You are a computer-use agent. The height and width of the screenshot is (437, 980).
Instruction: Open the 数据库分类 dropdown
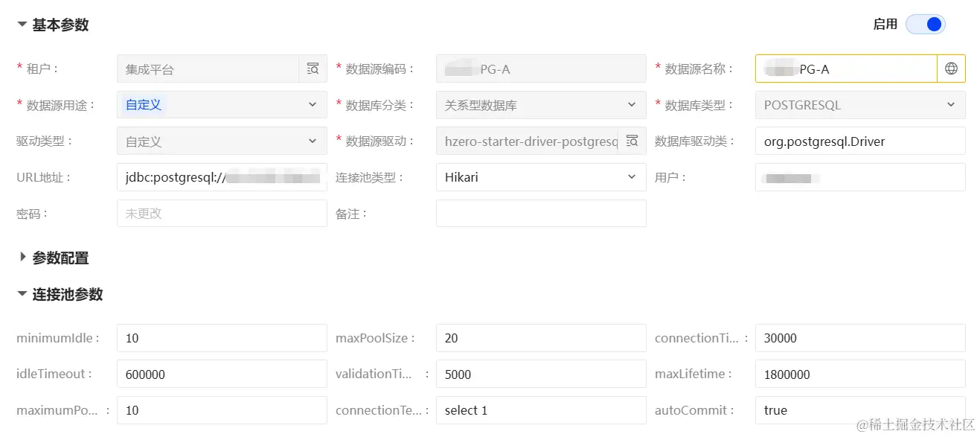[x=541, y=105]
